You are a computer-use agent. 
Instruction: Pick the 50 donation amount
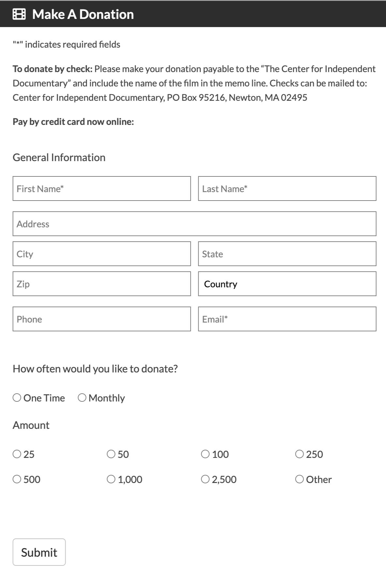pyautogui.click(x=111, y=454)
